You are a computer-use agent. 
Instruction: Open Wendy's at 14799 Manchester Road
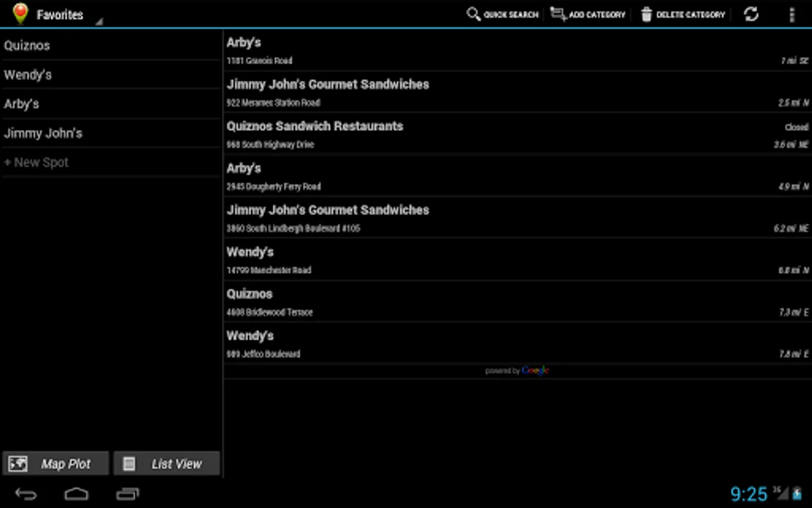(518, 260)
